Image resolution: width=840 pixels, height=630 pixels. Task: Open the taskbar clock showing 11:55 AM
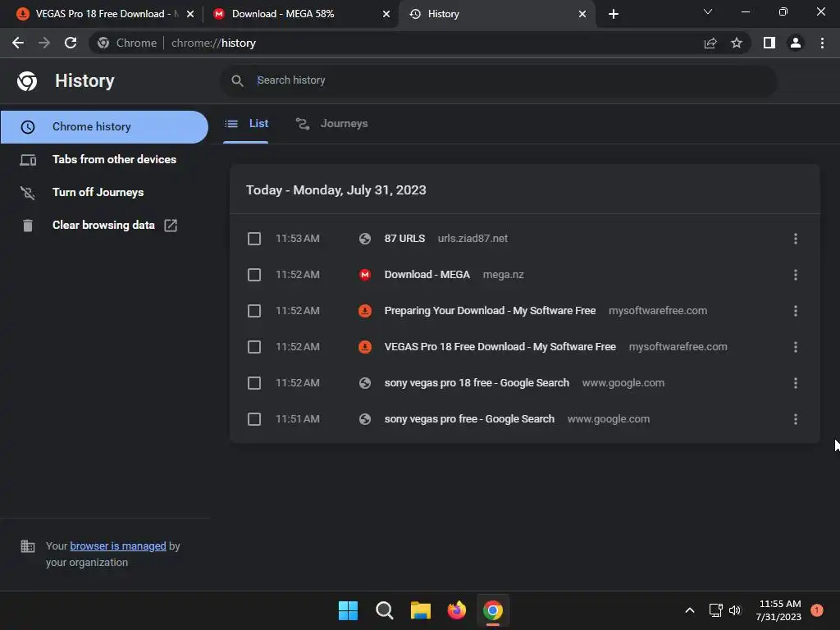pyautogui.click(x=779, y=610)
